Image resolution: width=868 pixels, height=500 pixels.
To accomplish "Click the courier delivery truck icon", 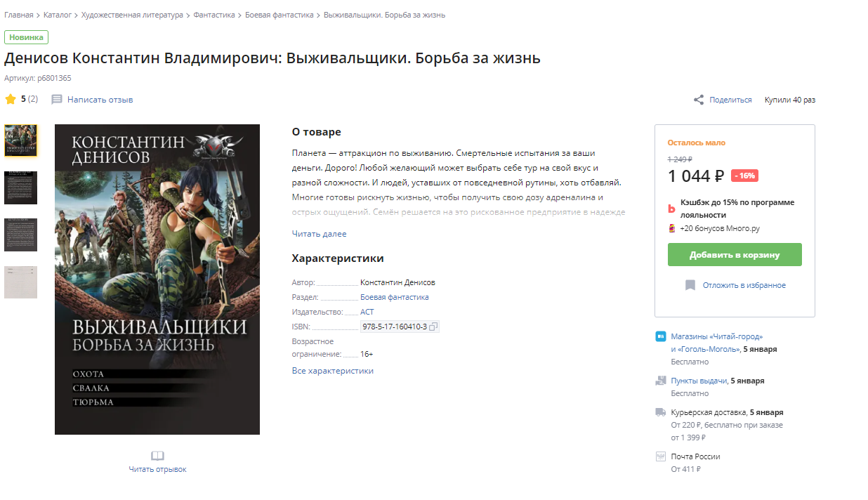I will tap(660, 412).
